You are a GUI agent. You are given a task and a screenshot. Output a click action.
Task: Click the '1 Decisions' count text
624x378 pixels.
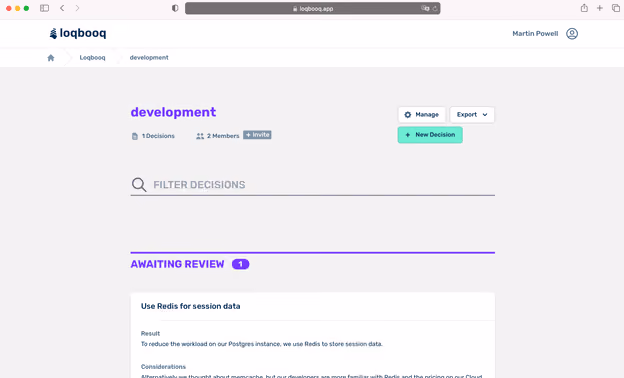158,136
